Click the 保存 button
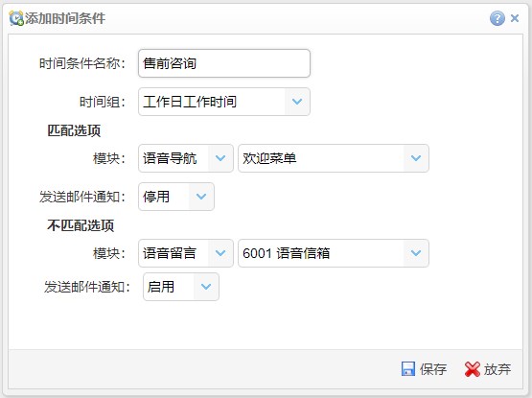 tap(424, 369)
